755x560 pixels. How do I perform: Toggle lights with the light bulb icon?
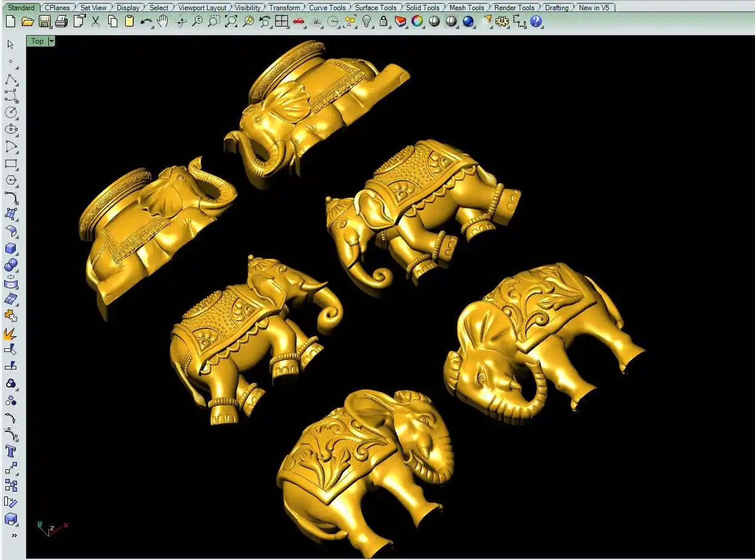click(367, 22)
